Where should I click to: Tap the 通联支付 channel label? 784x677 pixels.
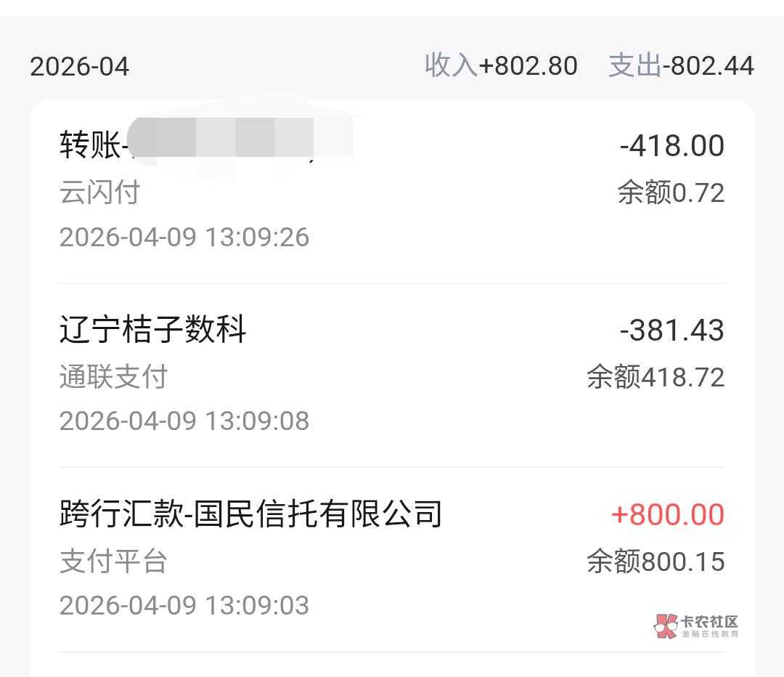click(113, 377)
